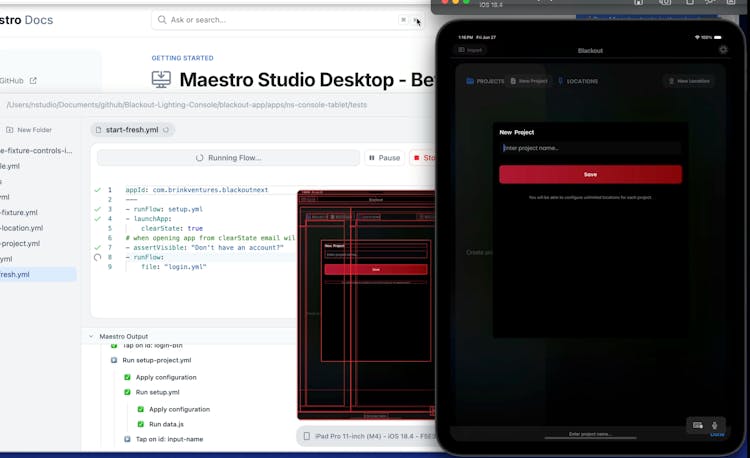750x458 pixels.
Task: Click the Running Flow progress bar
Action: 228,158
